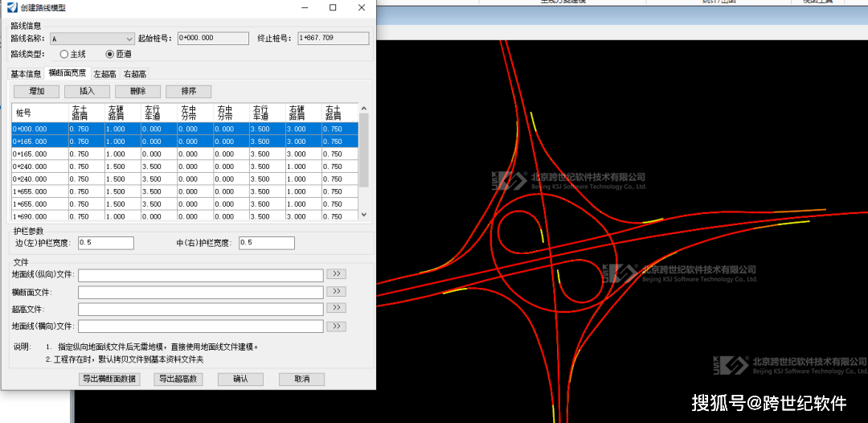The image size is (868, 423).
Task: Browse for the 横断面文件 with >> button
Action: 336,291
